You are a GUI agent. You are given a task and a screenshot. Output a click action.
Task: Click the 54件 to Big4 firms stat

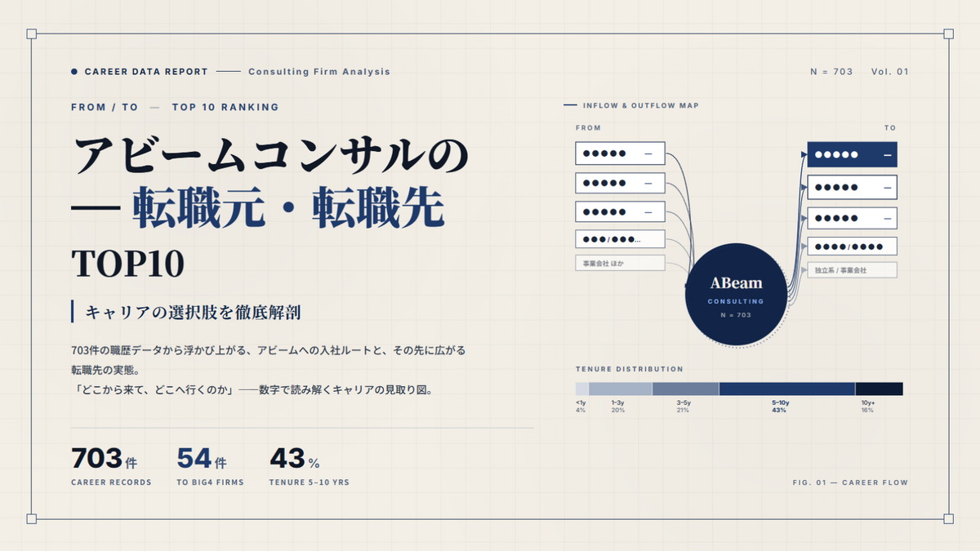tap(210, 467)
